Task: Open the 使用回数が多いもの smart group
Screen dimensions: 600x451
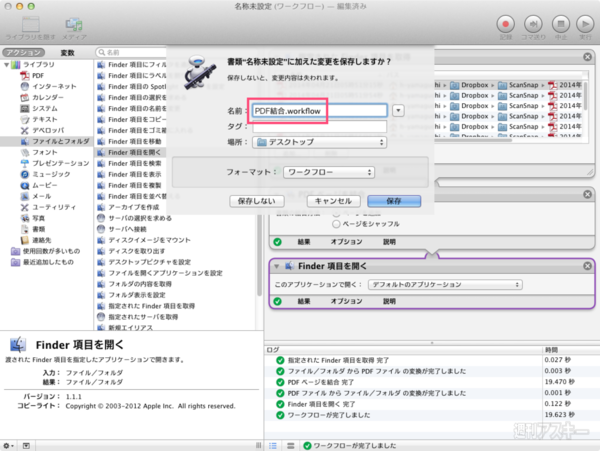Action: [51, 251]
